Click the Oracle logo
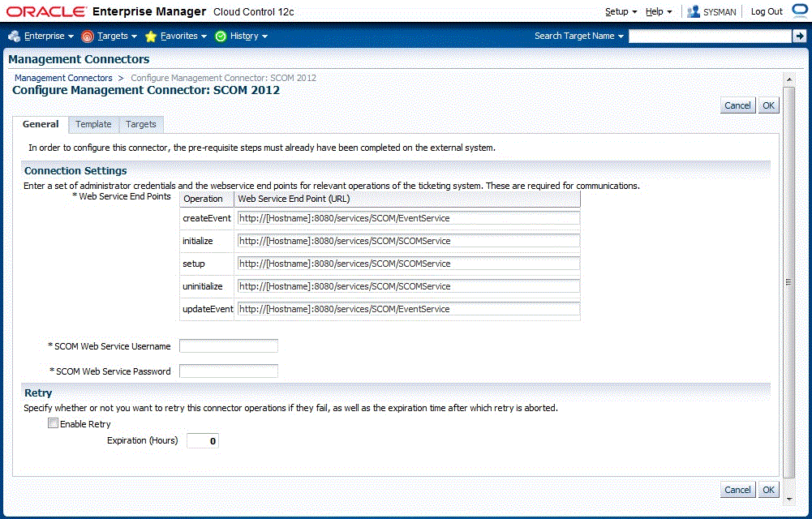 [45, 11]
